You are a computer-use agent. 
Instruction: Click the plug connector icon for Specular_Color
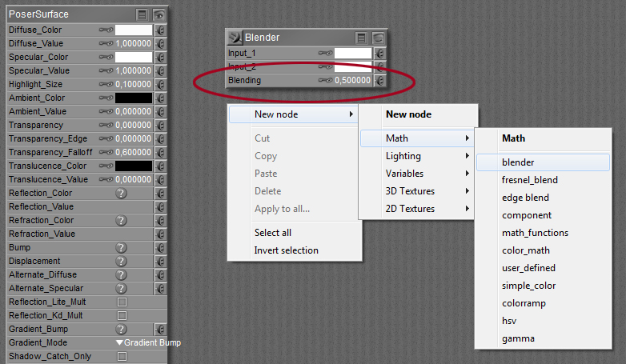click(x=160, y=58)
